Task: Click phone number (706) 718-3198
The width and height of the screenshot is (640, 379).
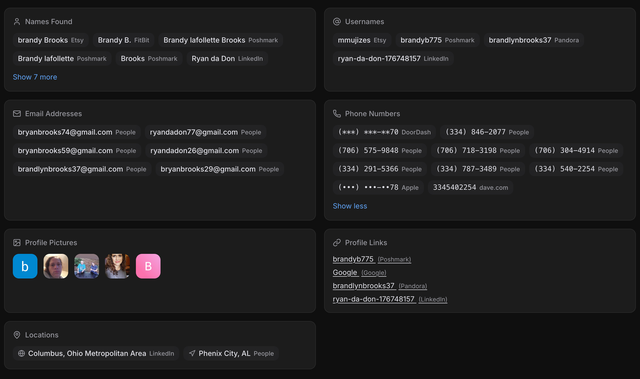Action: coord(478,151)
